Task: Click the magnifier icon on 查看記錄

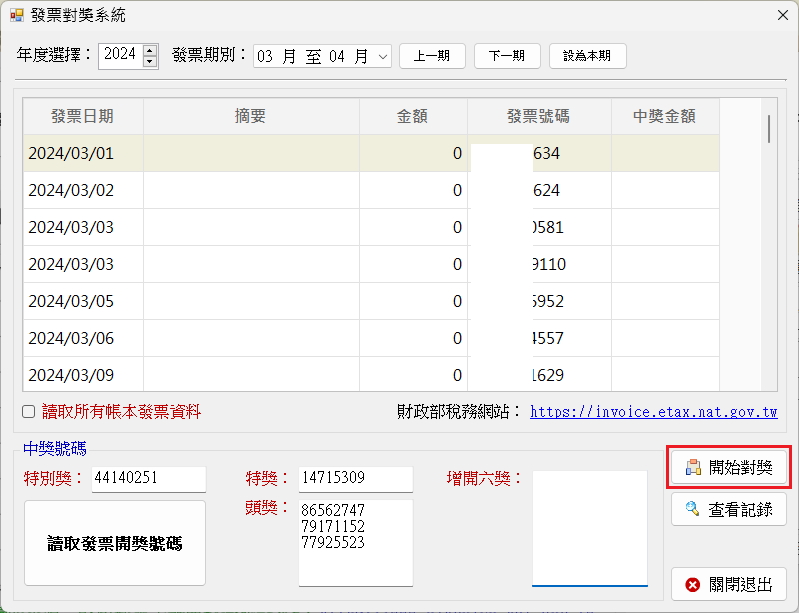Action: click(692, 509)
